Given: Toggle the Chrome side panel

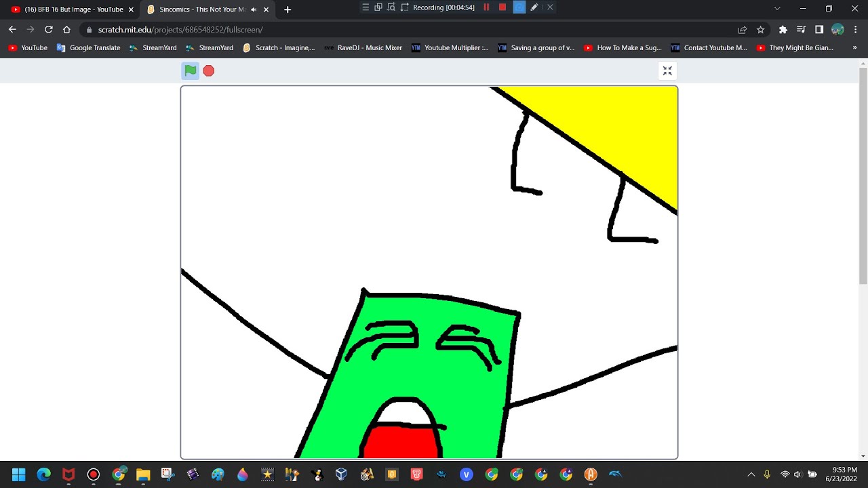Looking at the screenshot, I should pyautogui.click(x=819, y=30).
